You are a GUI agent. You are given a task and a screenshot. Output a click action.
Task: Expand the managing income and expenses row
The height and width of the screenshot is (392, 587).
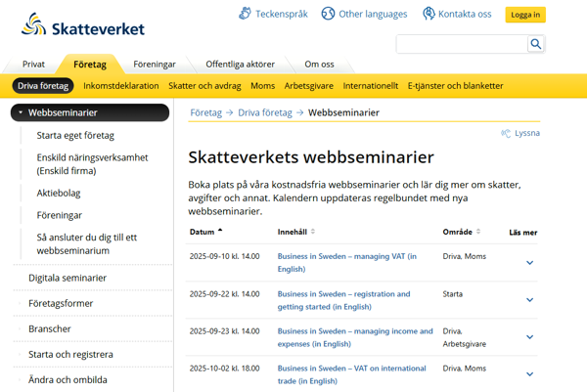pyautogui.click(x=529, y=337)
